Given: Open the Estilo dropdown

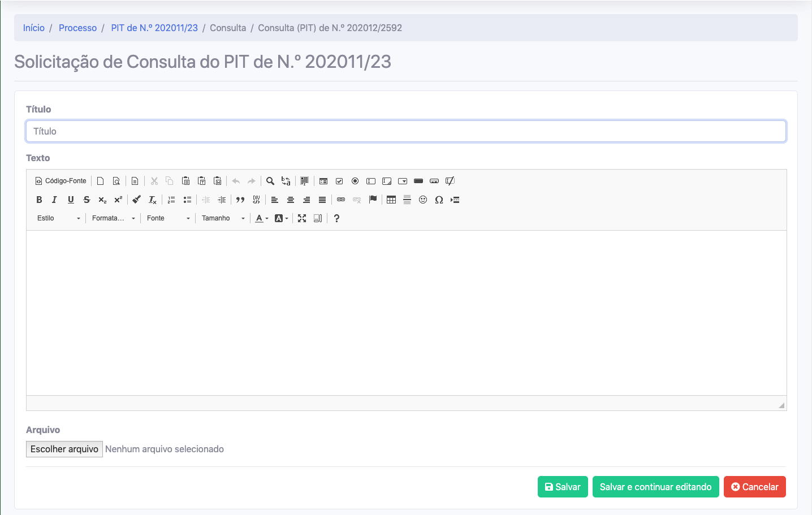Looking at the screenshot, I should [x=59, y=218].
